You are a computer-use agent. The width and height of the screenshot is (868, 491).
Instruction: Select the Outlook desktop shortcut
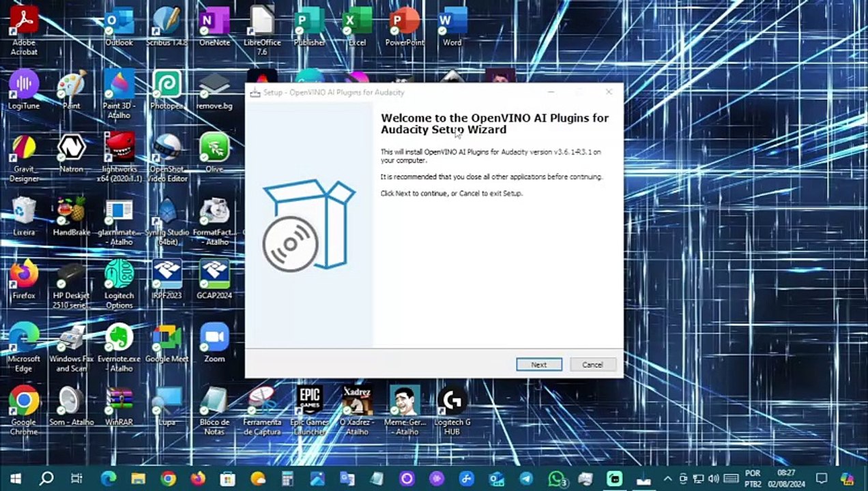point(119,27)
